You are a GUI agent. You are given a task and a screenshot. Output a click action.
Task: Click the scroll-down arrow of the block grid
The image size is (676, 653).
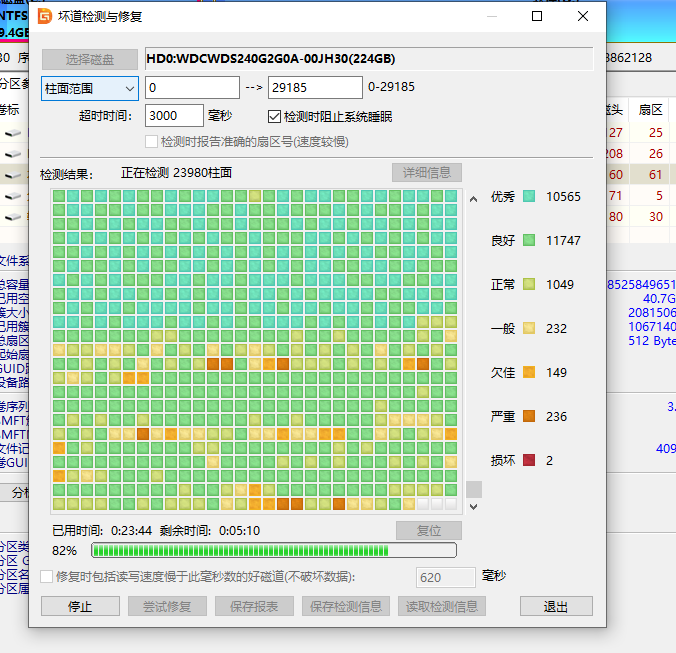point(473,506)
